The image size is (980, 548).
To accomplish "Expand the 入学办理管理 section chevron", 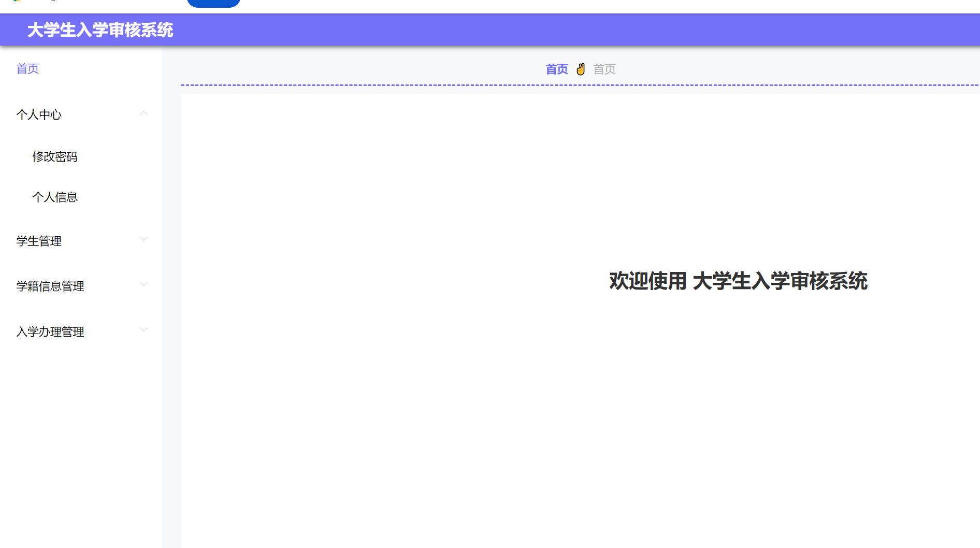I will 143,329.
